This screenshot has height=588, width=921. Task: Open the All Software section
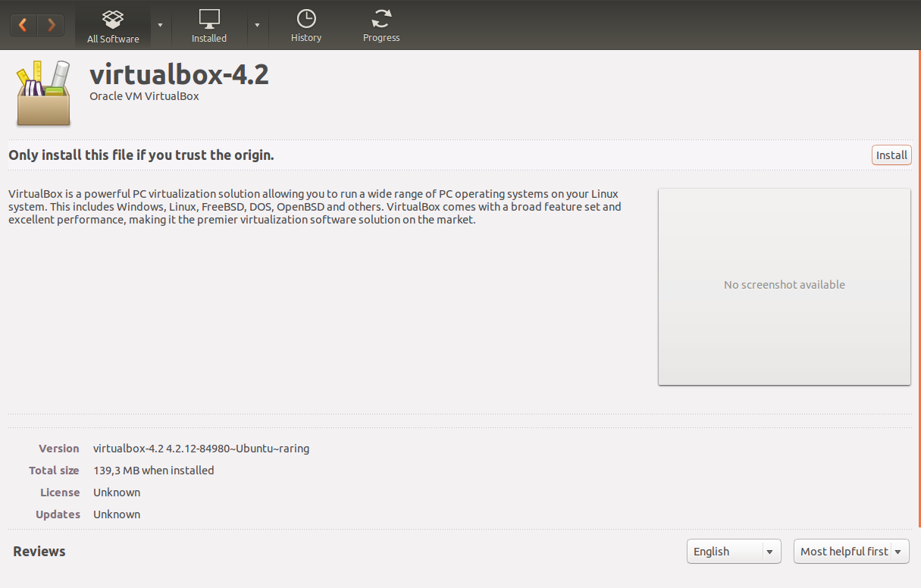[113, 27]
